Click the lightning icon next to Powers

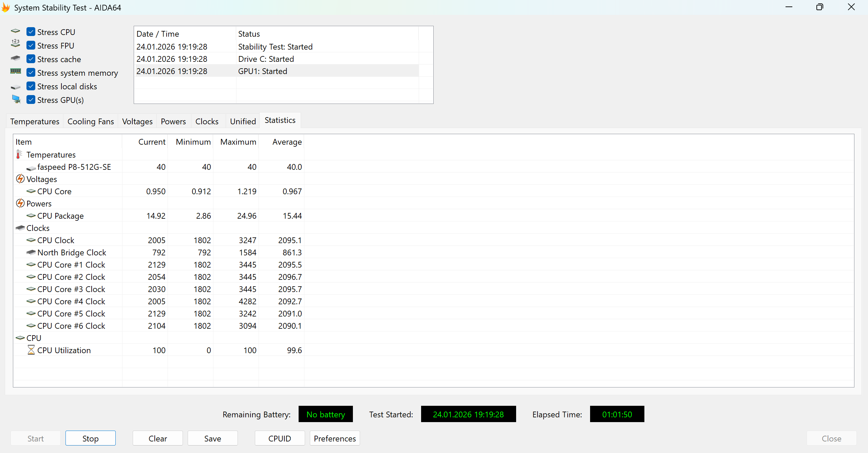coord(20,203)
